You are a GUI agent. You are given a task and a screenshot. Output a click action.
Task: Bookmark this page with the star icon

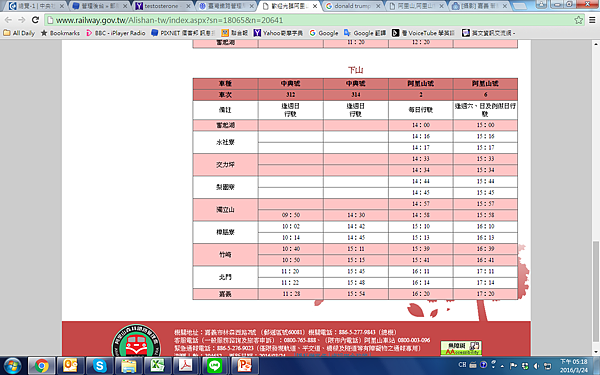click(578, 20)
